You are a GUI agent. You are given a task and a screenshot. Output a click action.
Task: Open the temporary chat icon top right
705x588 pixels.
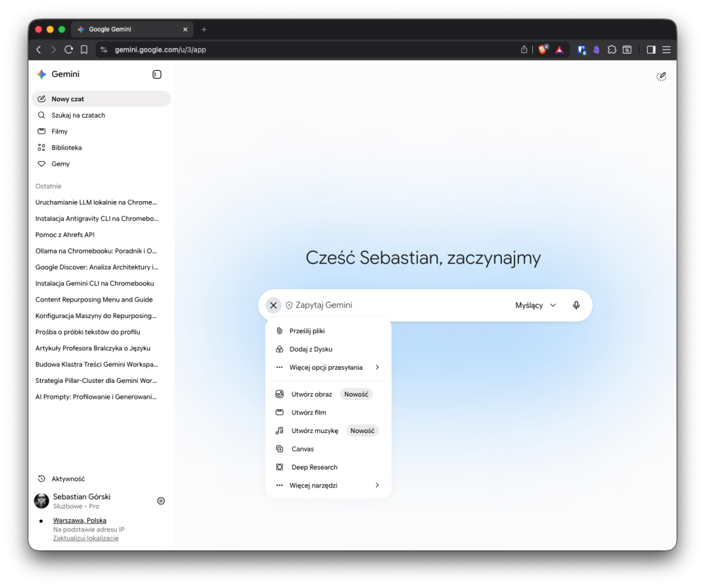pos(661,76)
